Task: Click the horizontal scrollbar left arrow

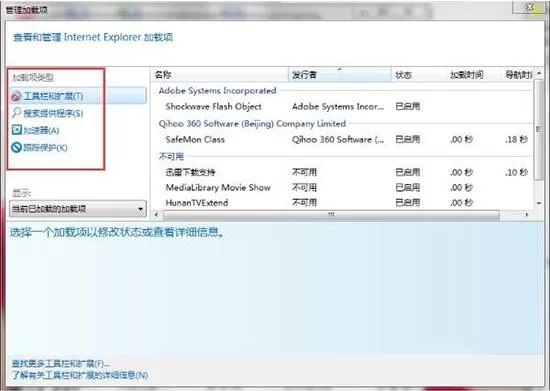Action: (x=156, y=214)
